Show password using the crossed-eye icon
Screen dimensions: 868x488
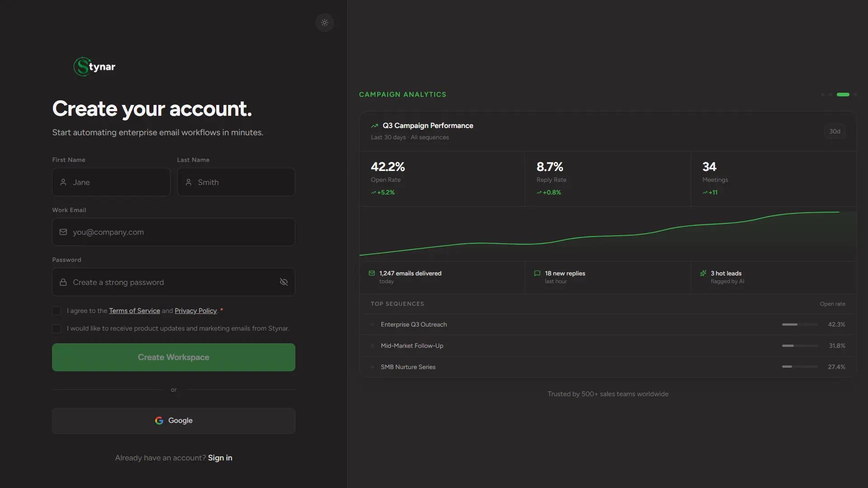pyautogui.click(x=284, y=282)
